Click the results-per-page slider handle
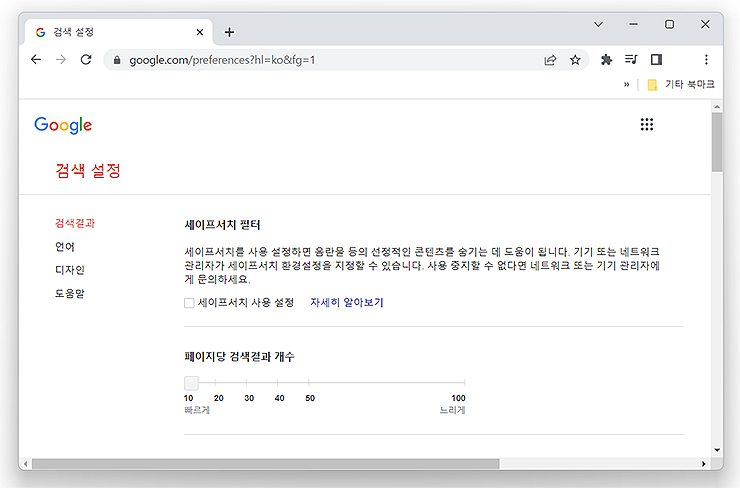740x488 pixels. click(191, 383)
